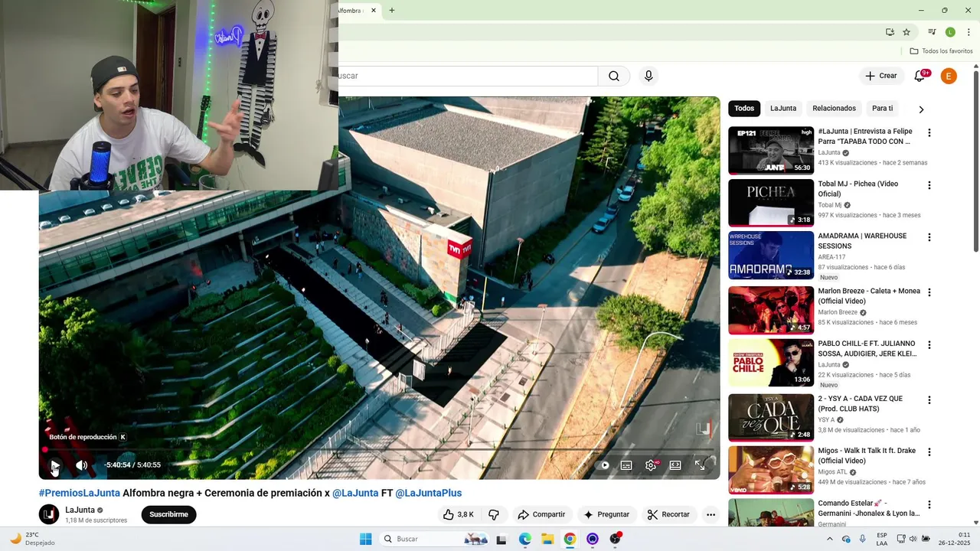Viewport: 980px width, 551px height.
Task: Open PABLO CHILL-E FT. JULIANNO video title
Action: click(x=867, y=349)
